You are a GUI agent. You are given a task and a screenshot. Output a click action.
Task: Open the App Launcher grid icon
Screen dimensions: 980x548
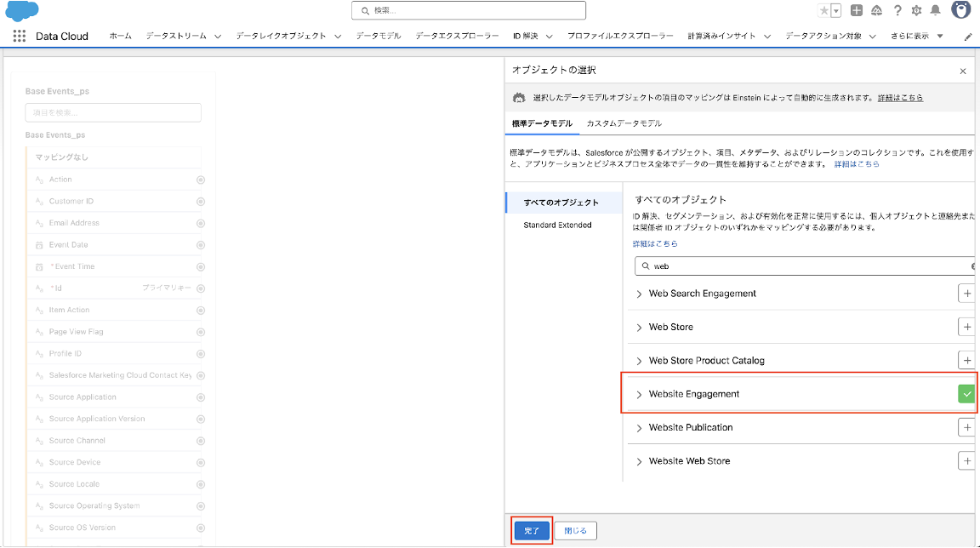pyautogui.click(x=20, y=37)
